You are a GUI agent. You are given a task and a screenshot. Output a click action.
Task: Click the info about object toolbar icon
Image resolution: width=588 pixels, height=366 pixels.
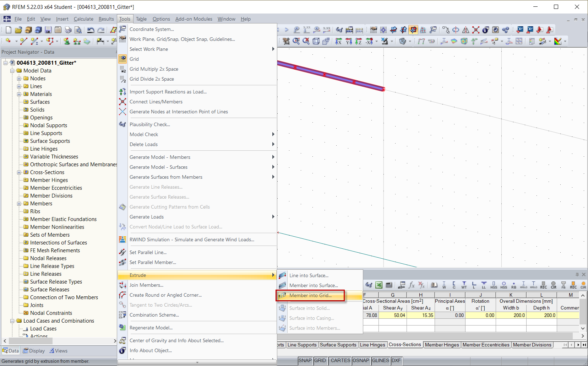486,30
